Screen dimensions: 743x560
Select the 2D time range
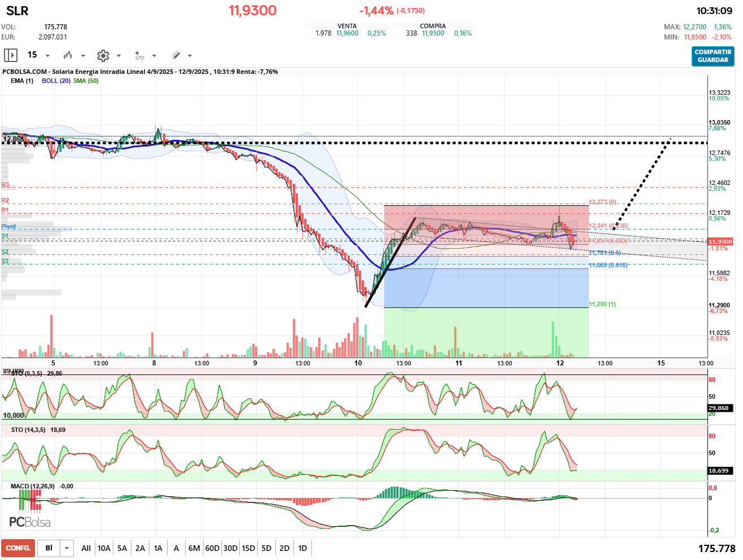pyautogui.click(x=284, y=548)
